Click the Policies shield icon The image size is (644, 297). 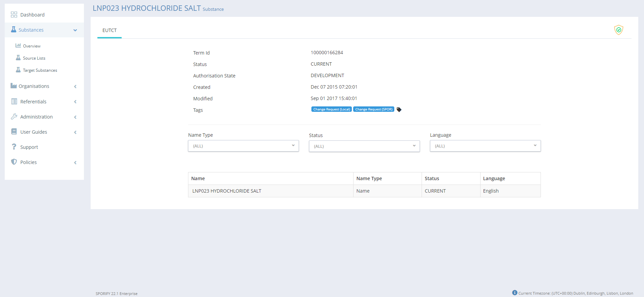click(x=14, y=162)
